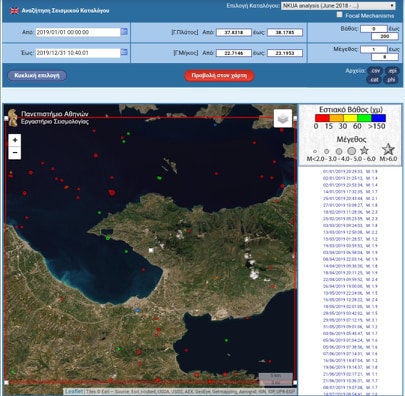Viewport: 405px width, 396px height.
Task: Open event 15/03/2019 Ml 1.2
Action: [x=350, y=239]
